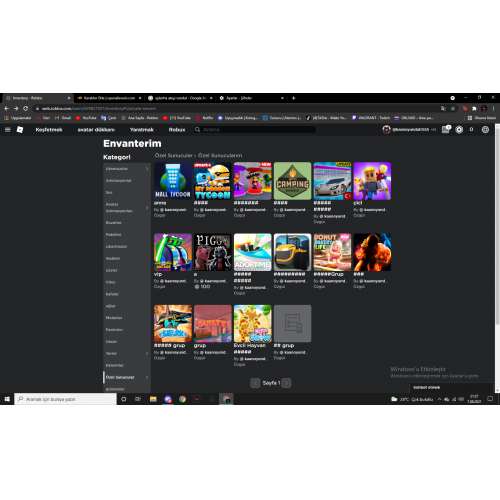Open the Roblox hamburger navigation menu
The height and width of the screenshot is (500, 500).
[8, 130]
